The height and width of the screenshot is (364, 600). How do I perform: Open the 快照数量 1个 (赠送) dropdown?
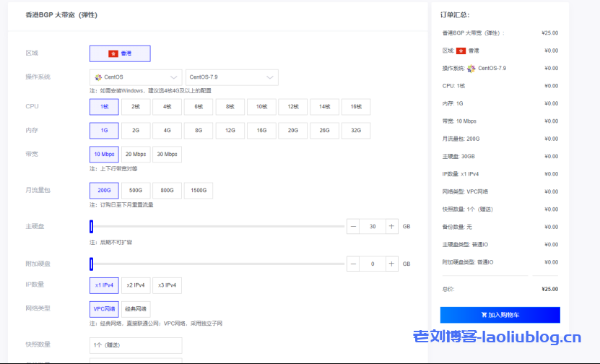coord(136,345)
